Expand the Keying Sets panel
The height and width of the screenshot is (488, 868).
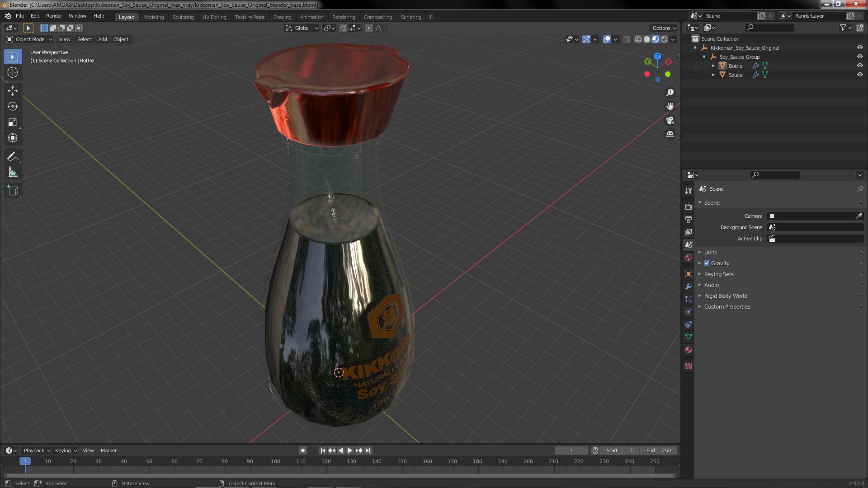click(x=718, y=274)
